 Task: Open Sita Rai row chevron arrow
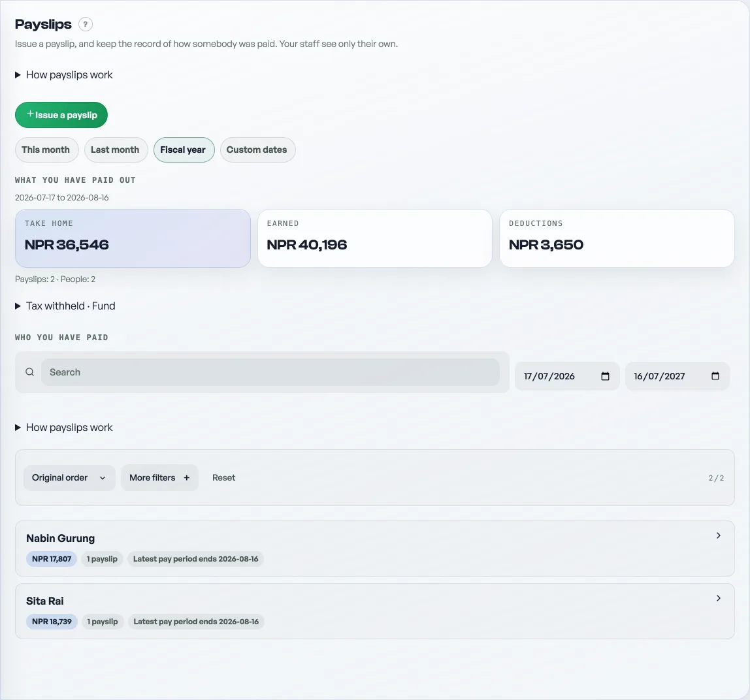coord(718,598)
